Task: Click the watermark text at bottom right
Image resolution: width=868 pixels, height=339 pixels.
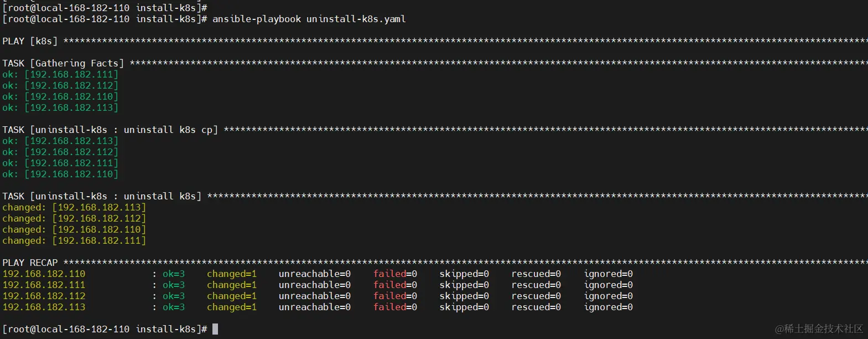Action: coord(819,328)
